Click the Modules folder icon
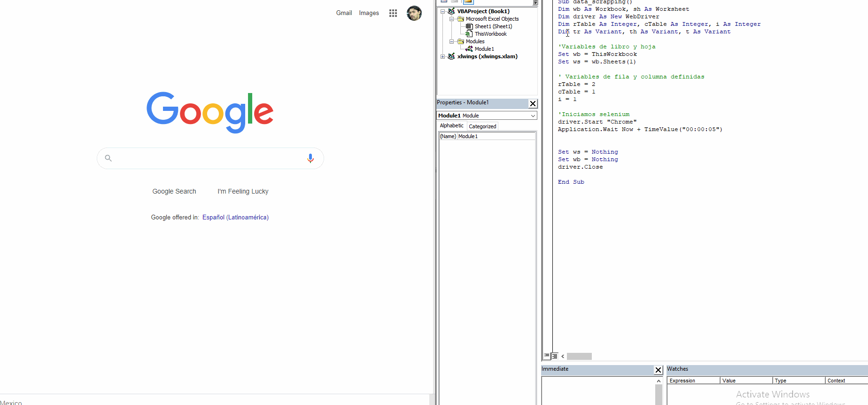Viewport: 868px width, 405px height. click(x=460, y=41)
